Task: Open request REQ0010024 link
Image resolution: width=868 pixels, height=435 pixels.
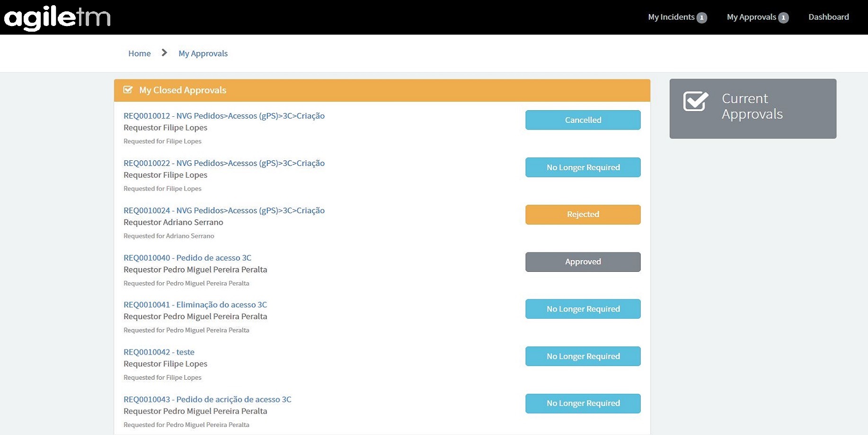Action: point(224,210)
